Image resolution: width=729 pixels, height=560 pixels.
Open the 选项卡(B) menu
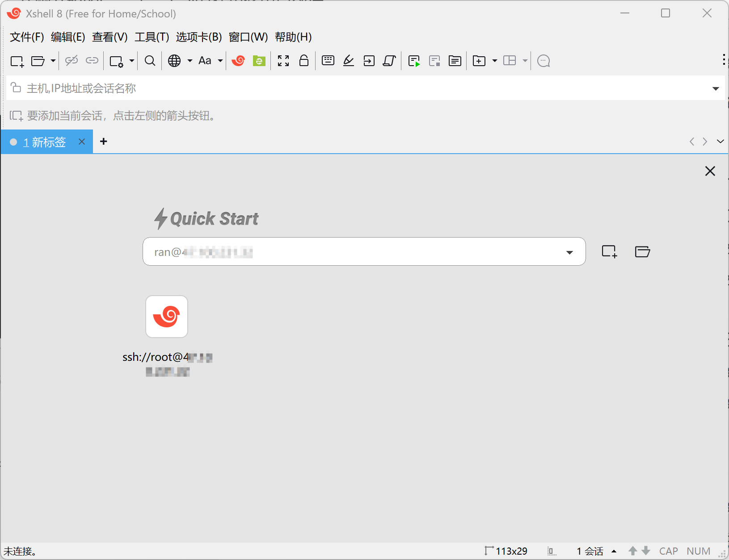point(199,37)
